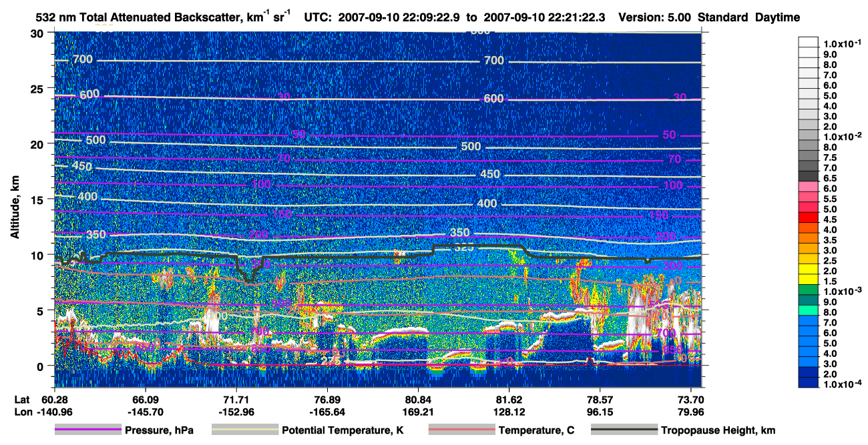Click colorbar label '1.0x10-2'
This screenshot has width=868, height=445.
841,137
